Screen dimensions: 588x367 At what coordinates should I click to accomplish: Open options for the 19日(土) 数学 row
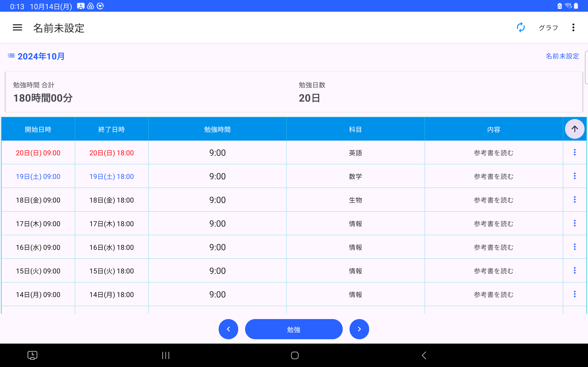[574, 176]
